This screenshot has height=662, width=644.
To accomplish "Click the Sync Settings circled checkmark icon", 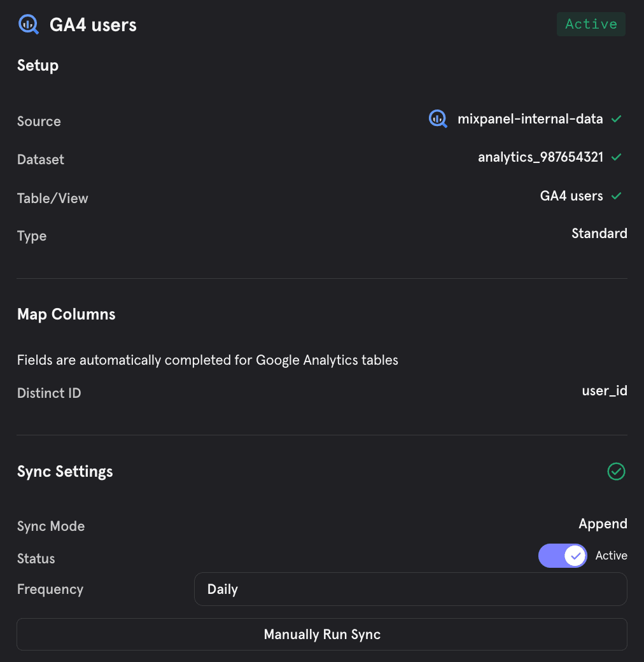I will click(x=616, y=471).
